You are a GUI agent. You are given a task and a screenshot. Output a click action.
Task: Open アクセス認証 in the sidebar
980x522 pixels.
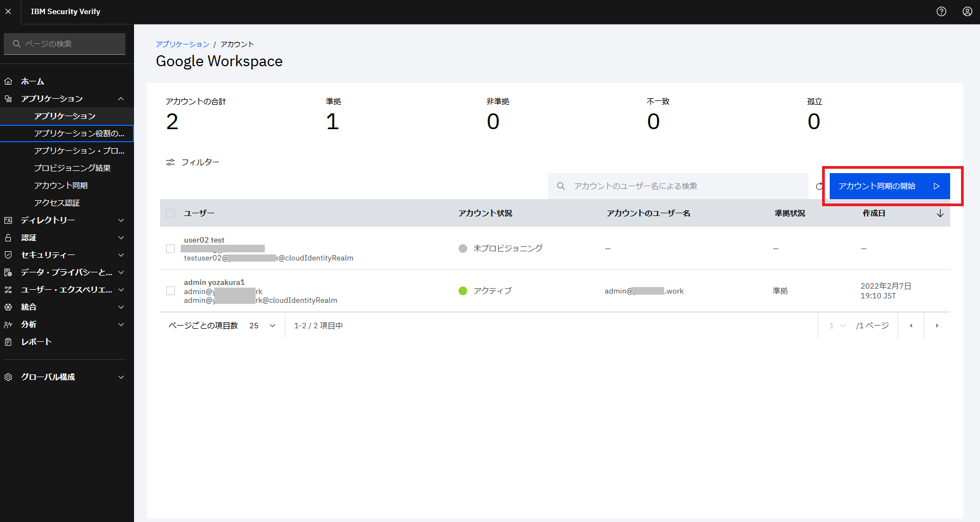tap(67, 203)
